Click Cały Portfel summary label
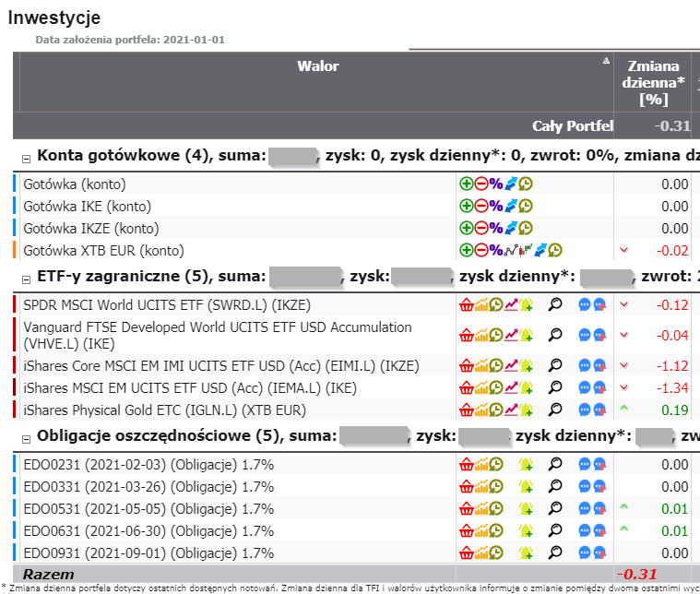The width and height of the screenshot is (700, 594). click(573, 126)
